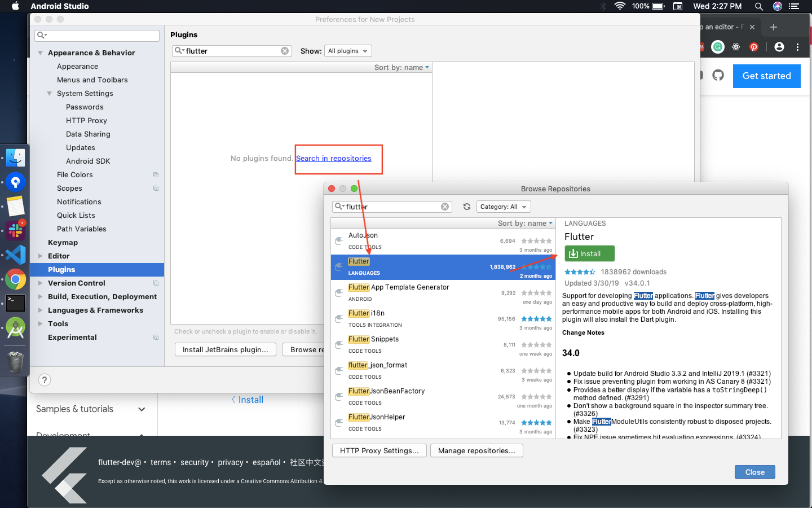Image resolution: width=812 pixels, height=508 pixels.
Task: Open Android SDK settings
Action: coord(88,161)
